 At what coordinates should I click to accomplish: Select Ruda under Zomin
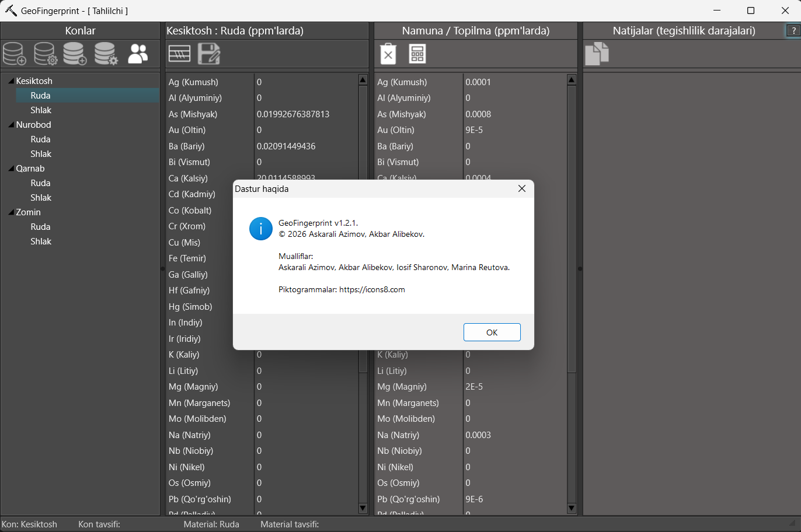(x=40, y=227)
